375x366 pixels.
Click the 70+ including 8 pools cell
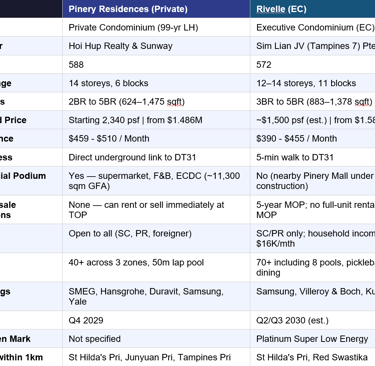(313, 267)
